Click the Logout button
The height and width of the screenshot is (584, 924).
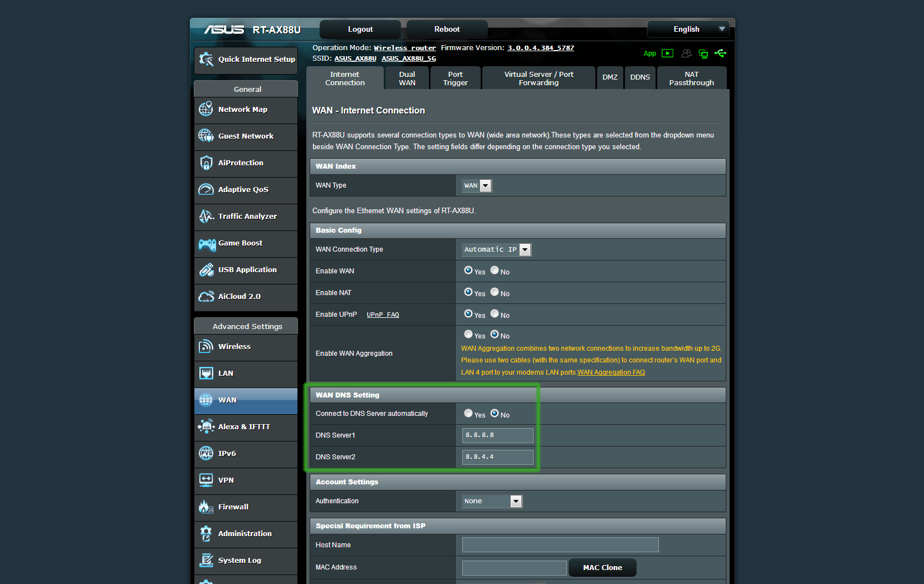pyautogui.click(x=360, y=29)
